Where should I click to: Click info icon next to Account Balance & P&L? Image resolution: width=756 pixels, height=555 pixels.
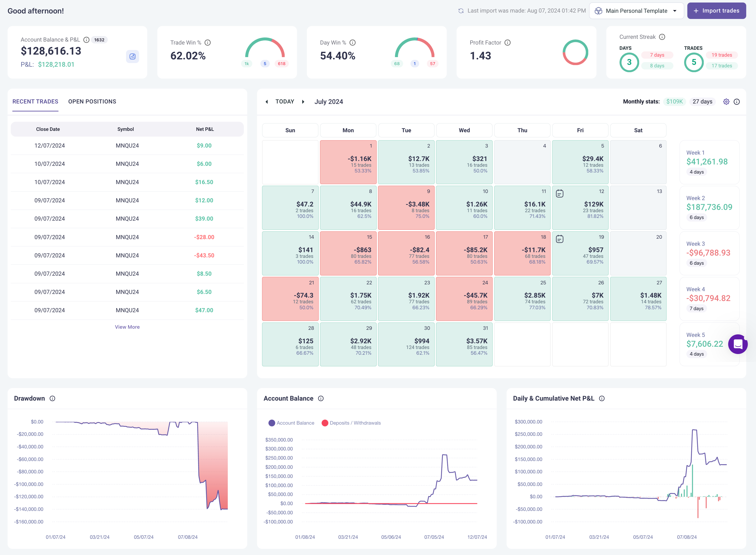click(x=86, y=40)
